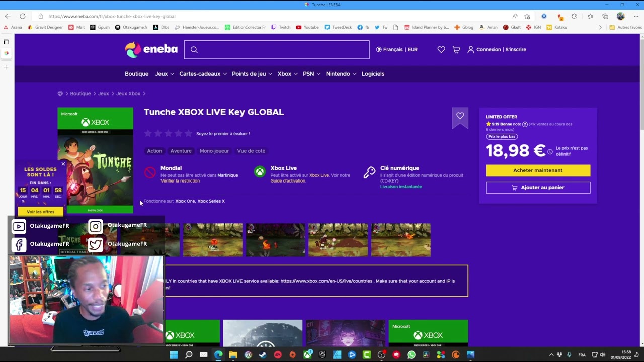Image resolution: width=644 pixels, height=362 pixels.
Task: Click Voir les offres button
Action: (41, 212)
